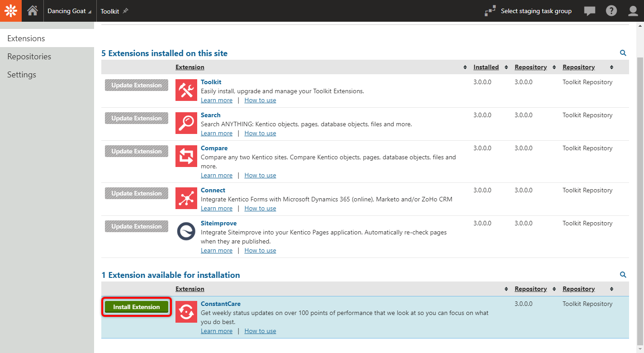Viewport: 644px width, 353px height.
Task: Click the ConstantCare extension icon
Action: click(186, 312)
